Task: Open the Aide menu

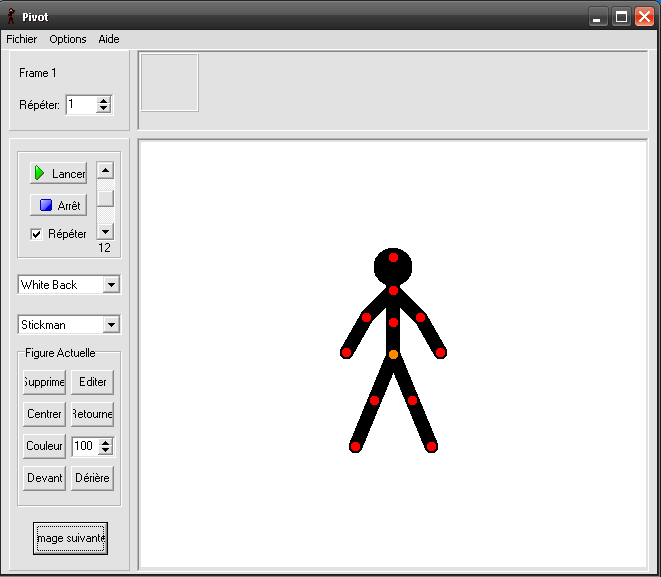Action: point(109,39)
